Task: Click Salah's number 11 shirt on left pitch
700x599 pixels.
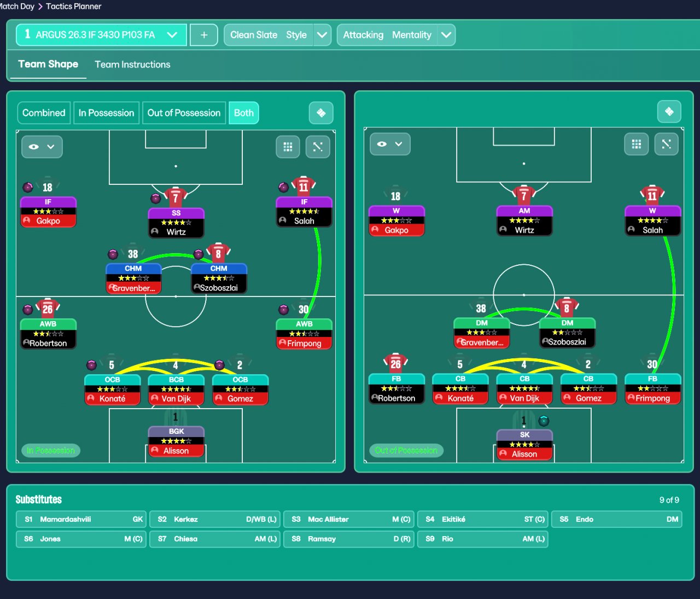Action: coord(304,187)
